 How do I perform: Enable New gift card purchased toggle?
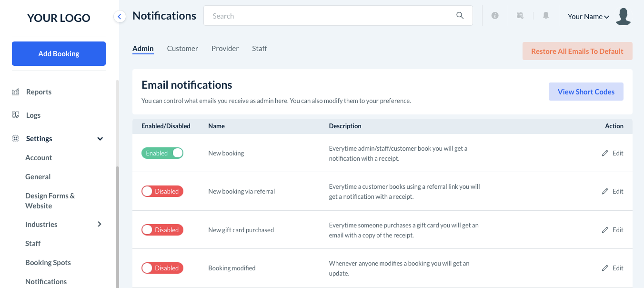[162, 230]
